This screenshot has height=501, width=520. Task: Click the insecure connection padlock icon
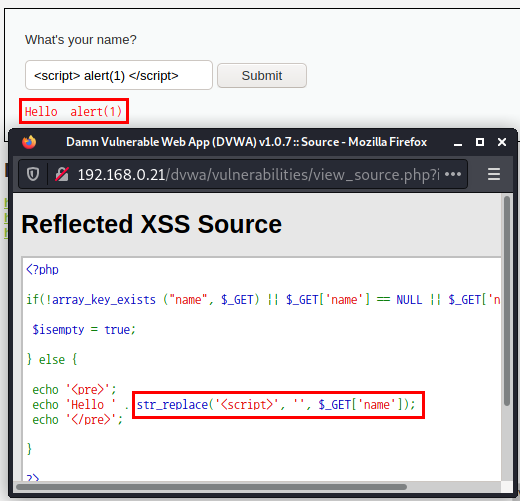(x=62, y=174)
